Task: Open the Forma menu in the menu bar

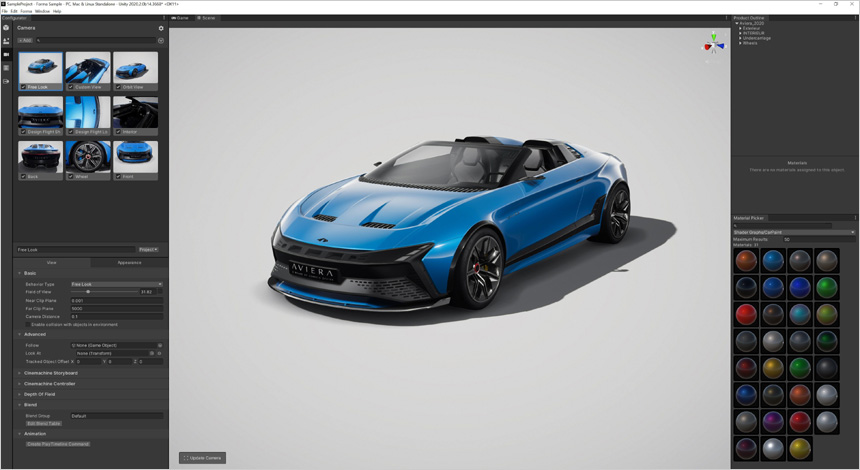Action: [x=26, y=11]
